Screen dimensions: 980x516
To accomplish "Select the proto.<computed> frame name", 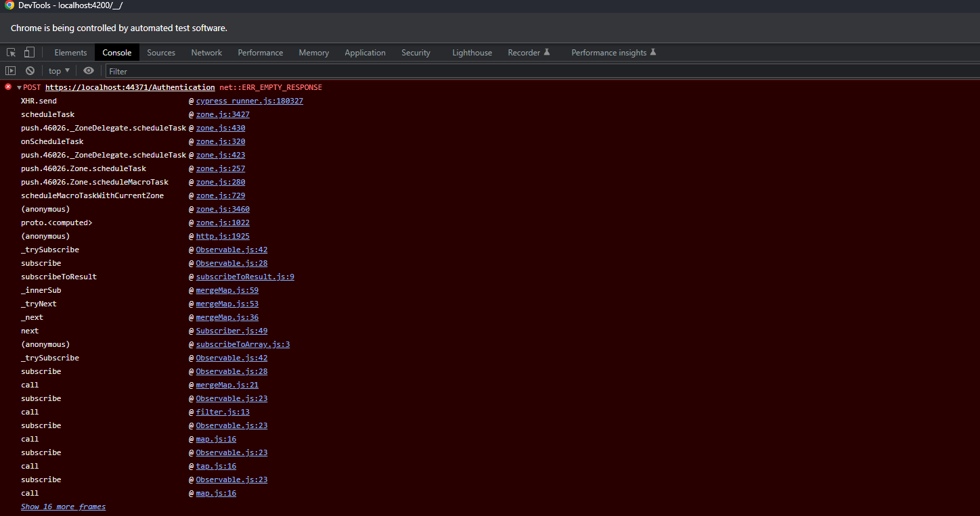I will [x=57, y=222].
